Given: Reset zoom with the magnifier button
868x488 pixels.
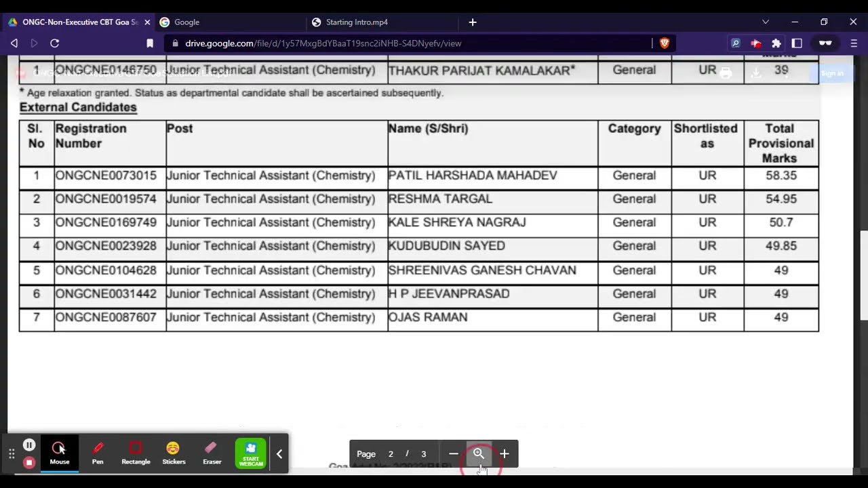Looking at the screenshot, I should 479,454.
